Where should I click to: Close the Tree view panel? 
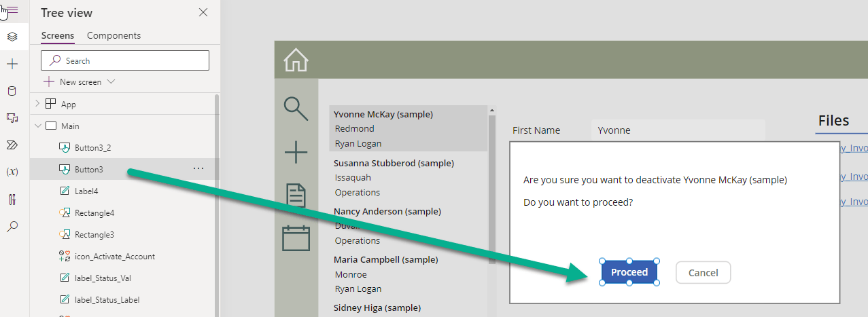[203, 12]
